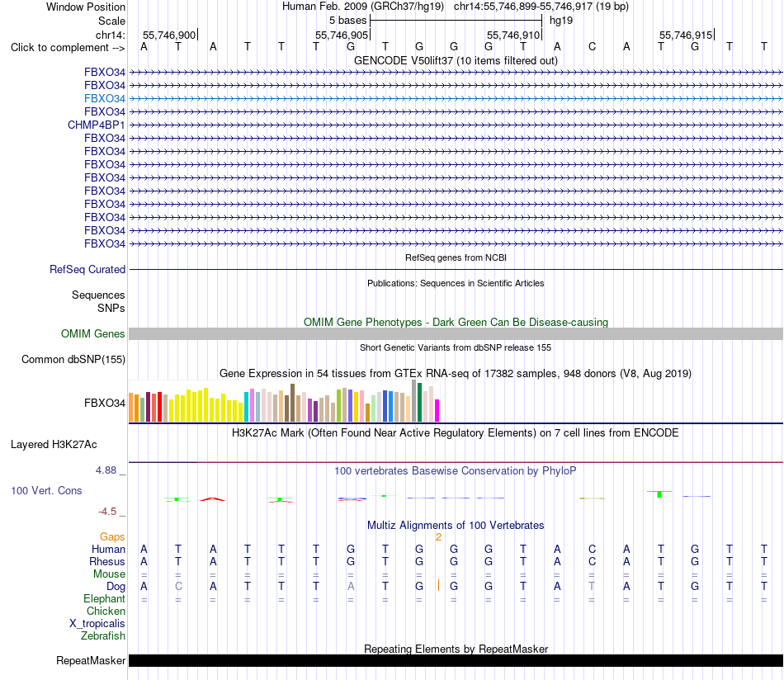
Task: Click the 55,746,910 coordinate label
Action: (513, 35)
